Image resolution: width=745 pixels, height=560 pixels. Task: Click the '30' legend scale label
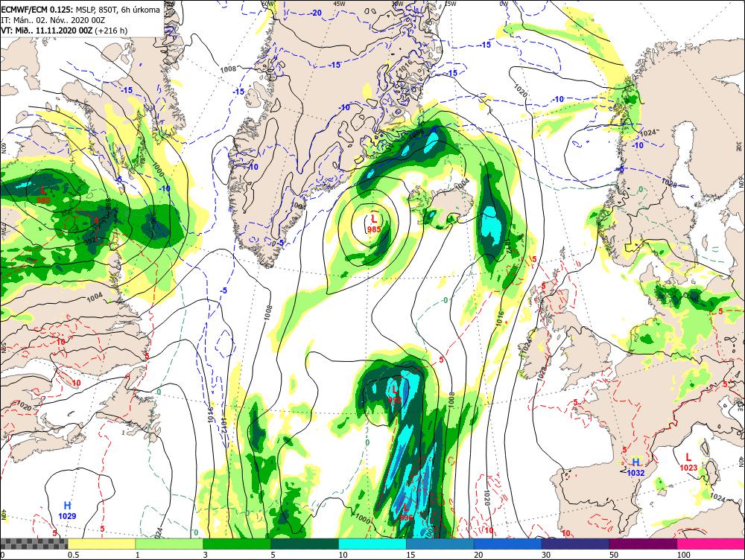[x=546, y=555]
